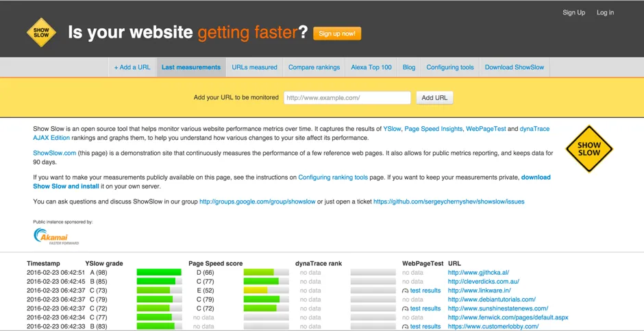Click the Add URL button
The width and height of the screenshot is (644, 331).
coord(434,98)
